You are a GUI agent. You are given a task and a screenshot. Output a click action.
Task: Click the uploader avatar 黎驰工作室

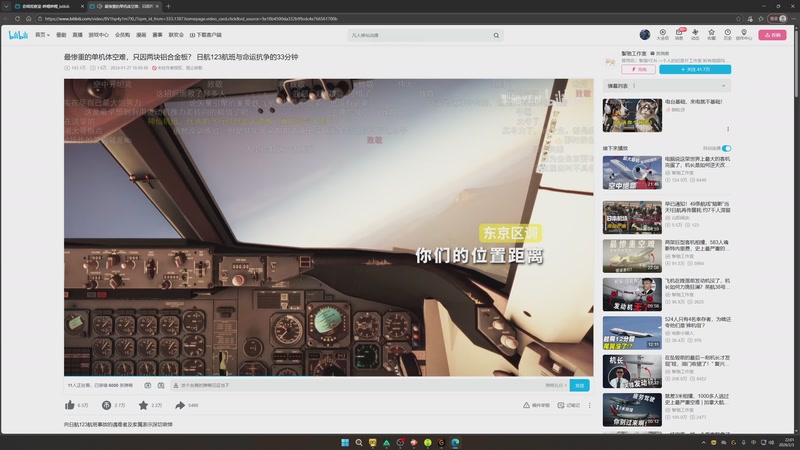pyautogui.click(x=610, y=62)
